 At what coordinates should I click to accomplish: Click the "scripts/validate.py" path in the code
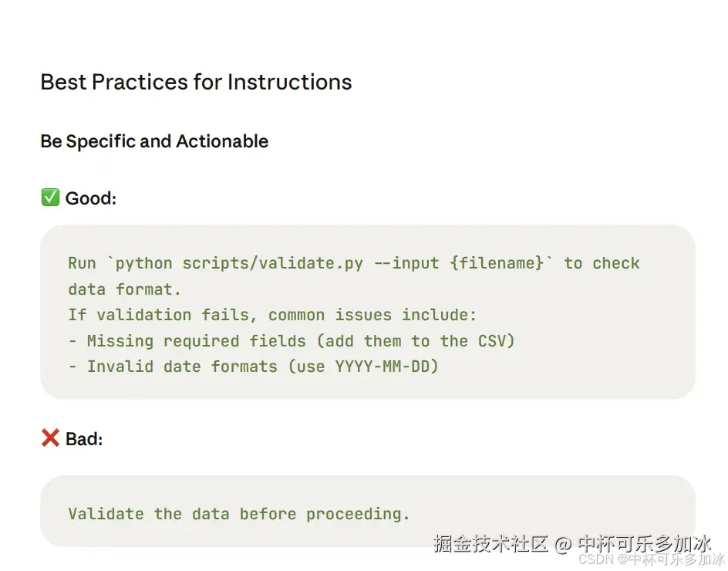[272, 263]
